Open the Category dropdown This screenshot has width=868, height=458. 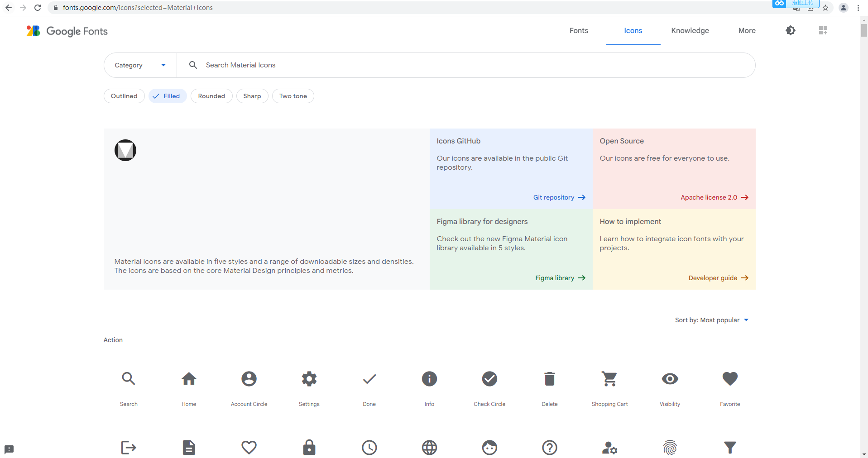pos(140,65)
